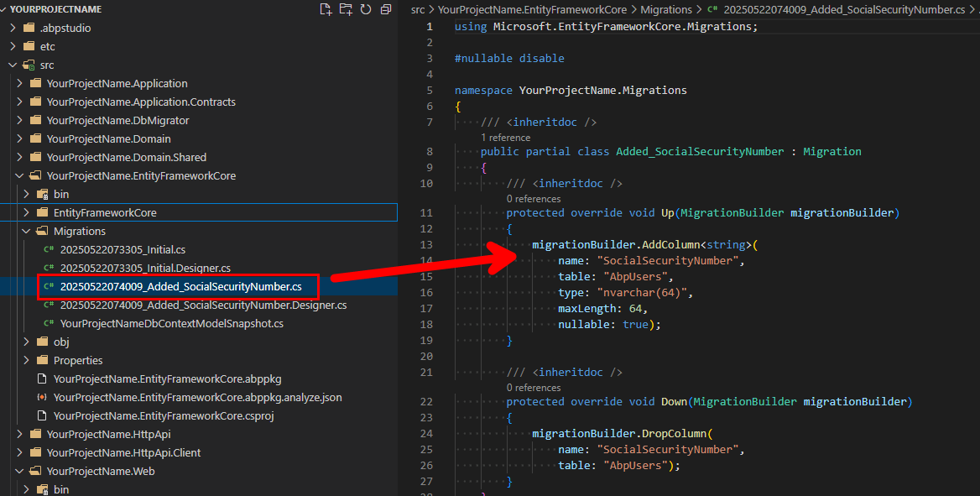Expand the Properties folder

tap(78, 360)
